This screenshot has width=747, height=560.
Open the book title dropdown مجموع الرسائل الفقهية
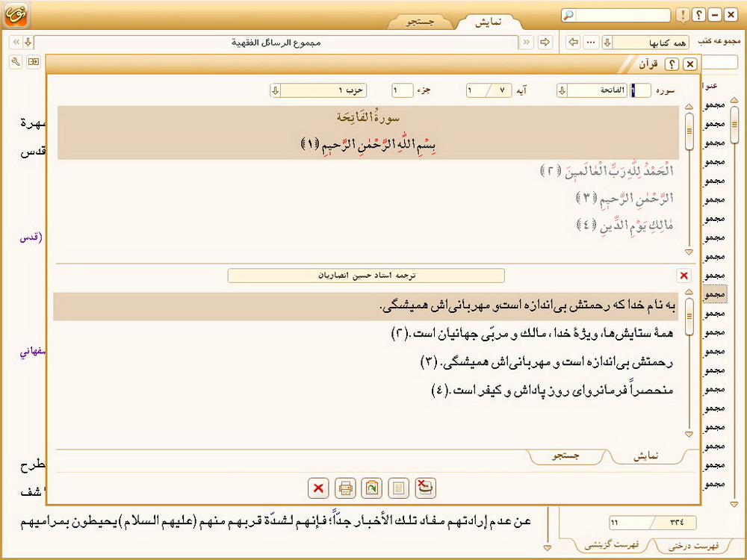point(28,43)
